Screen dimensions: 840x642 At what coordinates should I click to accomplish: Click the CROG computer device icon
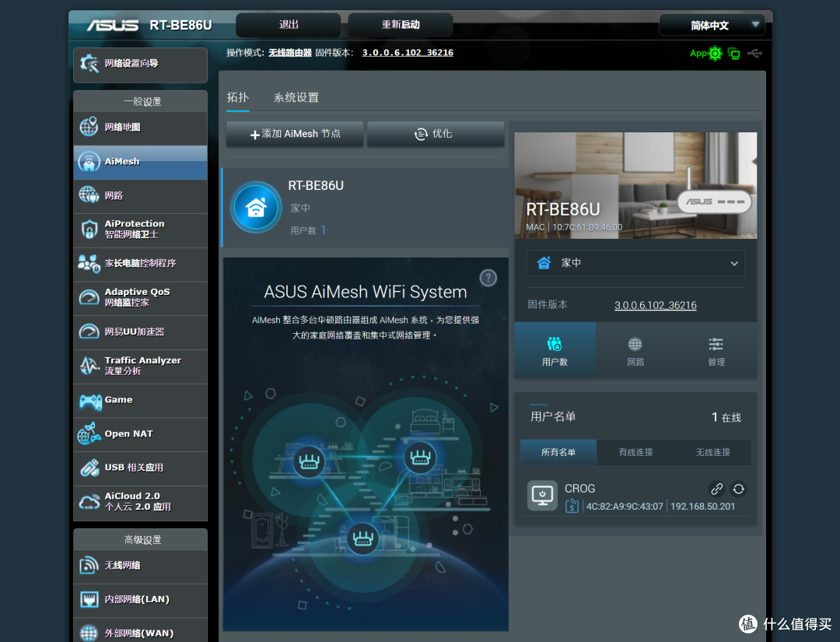543,495
